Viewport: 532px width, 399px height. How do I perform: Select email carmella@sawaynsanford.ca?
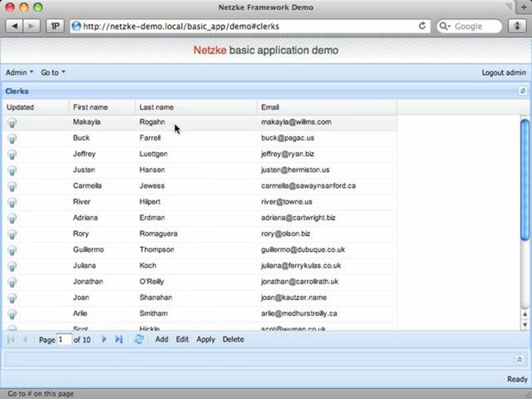pos(308,186)
